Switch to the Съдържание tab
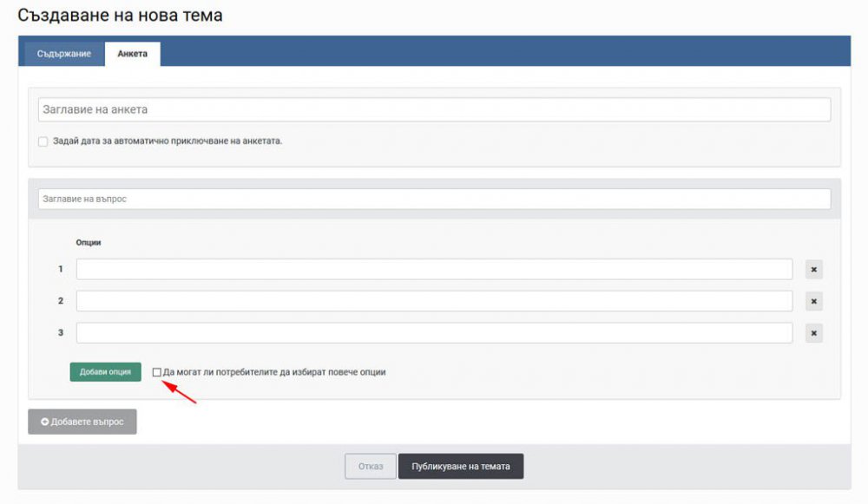868x504 pixels. pyautogui.click(x=63, y=53)
